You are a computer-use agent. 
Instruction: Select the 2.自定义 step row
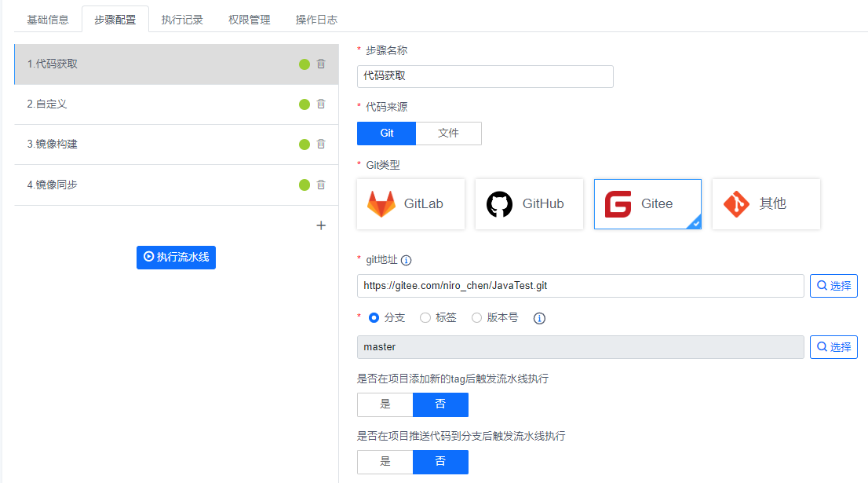pyautogui.click(x=177, y=104)
